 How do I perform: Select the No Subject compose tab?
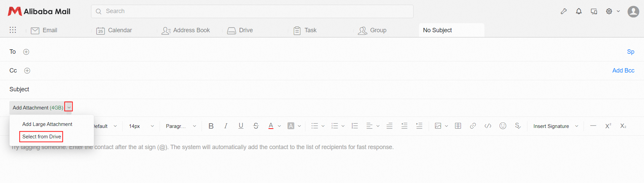(452, 30)
